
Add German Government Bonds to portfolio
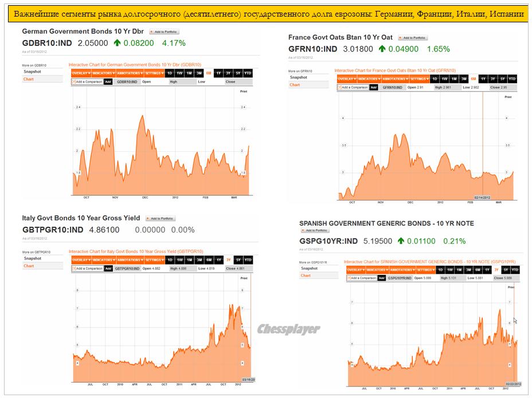pyautogui.click(x=164, y=32)
